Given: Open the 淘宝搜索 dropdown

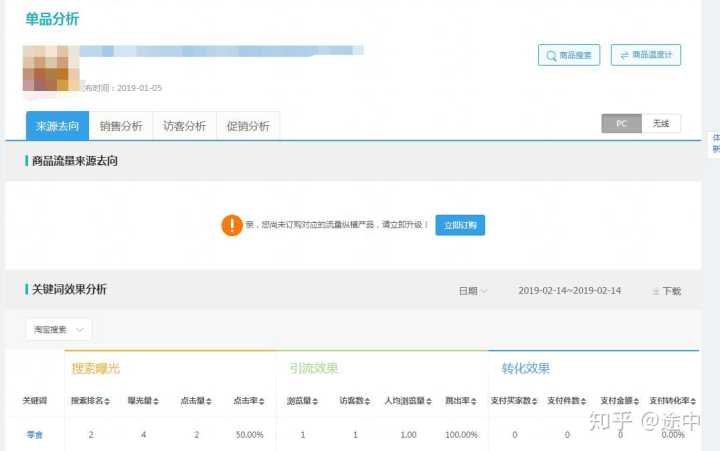Looking at the screenshot, I should point(58,329).
